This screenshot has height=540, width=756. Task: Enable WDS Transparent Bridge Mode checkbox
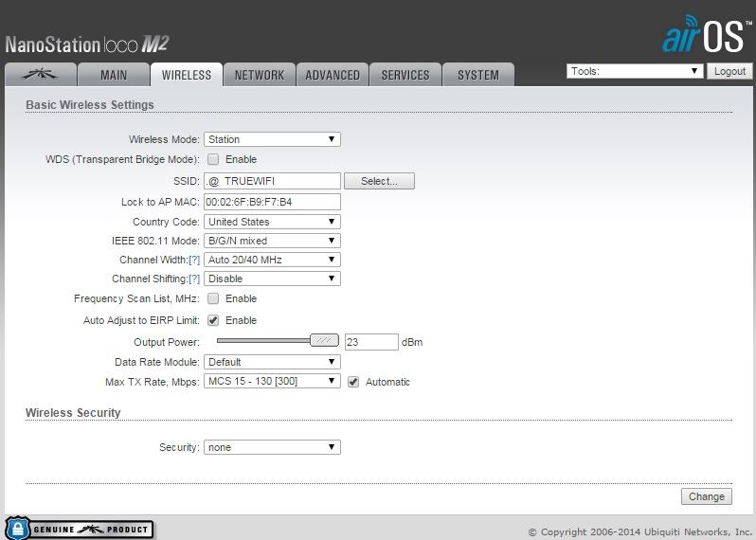tap(213, 159)
